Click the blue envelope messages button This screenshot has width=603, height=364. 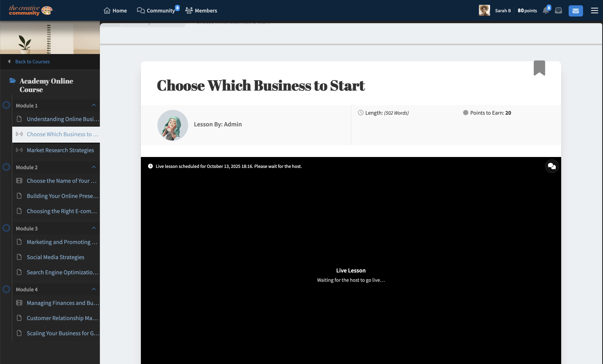(x=576, y=11)
